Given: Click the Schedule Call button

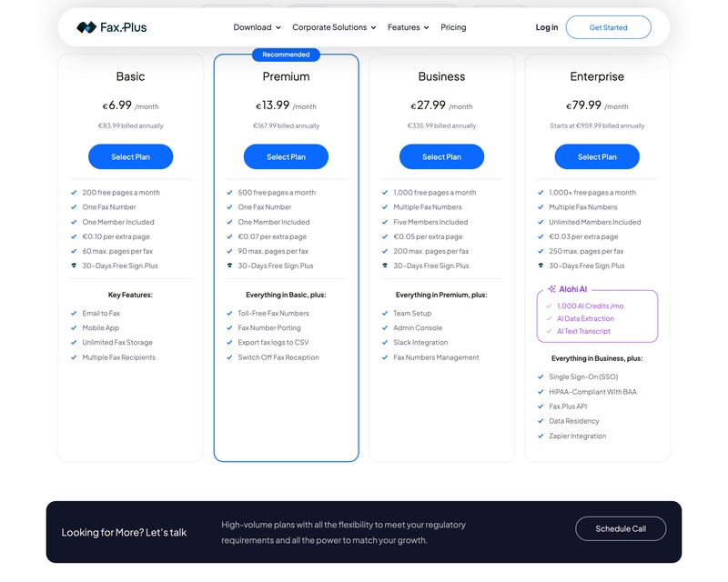Looking at the screenshot, I should (x=621, y=528).
